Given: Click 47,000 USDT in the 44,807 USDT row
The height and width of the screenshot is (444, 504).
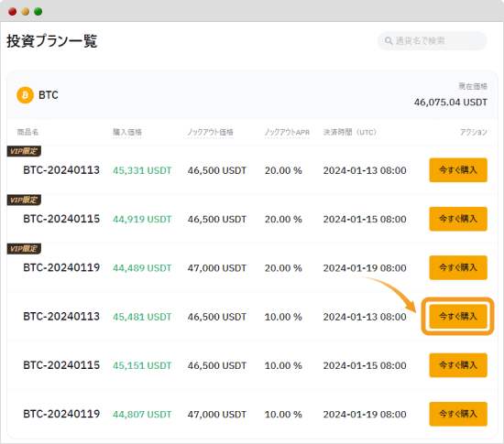Looking at the screenshot, I should click(x=217, y=415).
